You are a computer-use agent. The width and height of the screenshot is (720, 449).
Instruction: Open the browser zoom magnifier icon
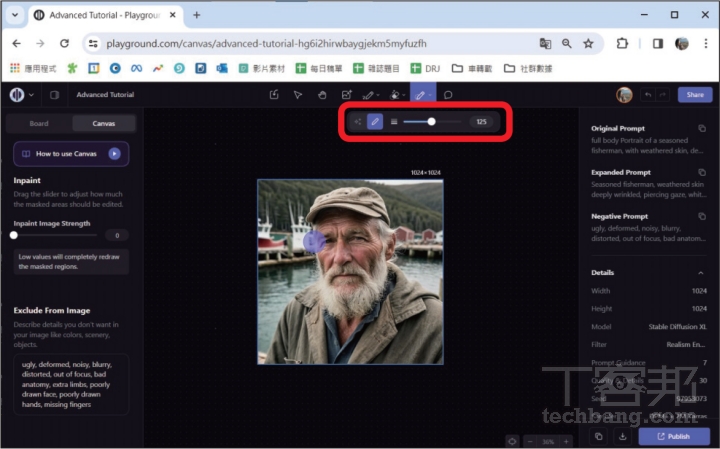(x=567, y=44)
